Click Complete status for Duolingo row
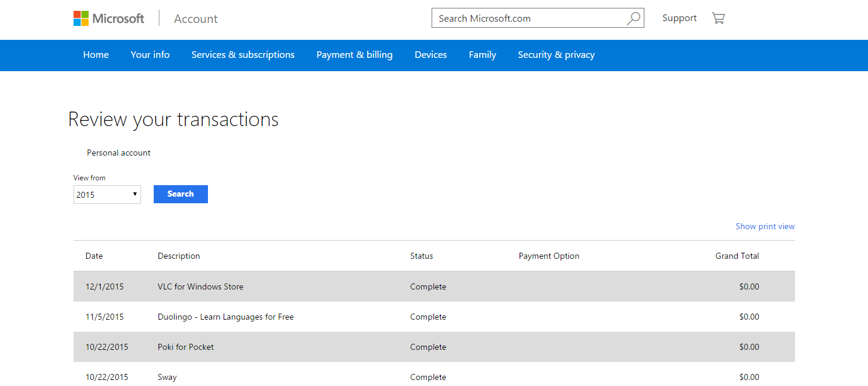This screenshot has height=386, width=868. [428, 317]
